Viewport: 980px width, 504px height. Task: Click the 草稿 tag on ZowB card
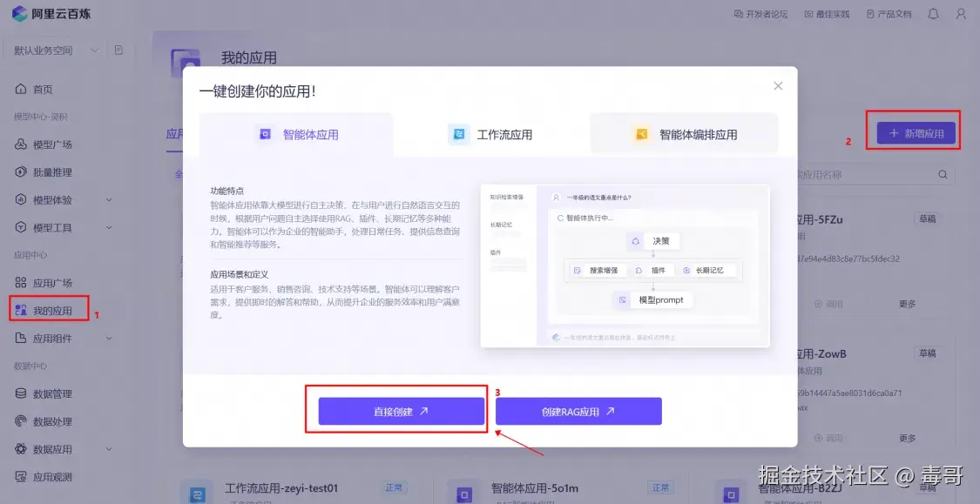click(x=928, y=353)
